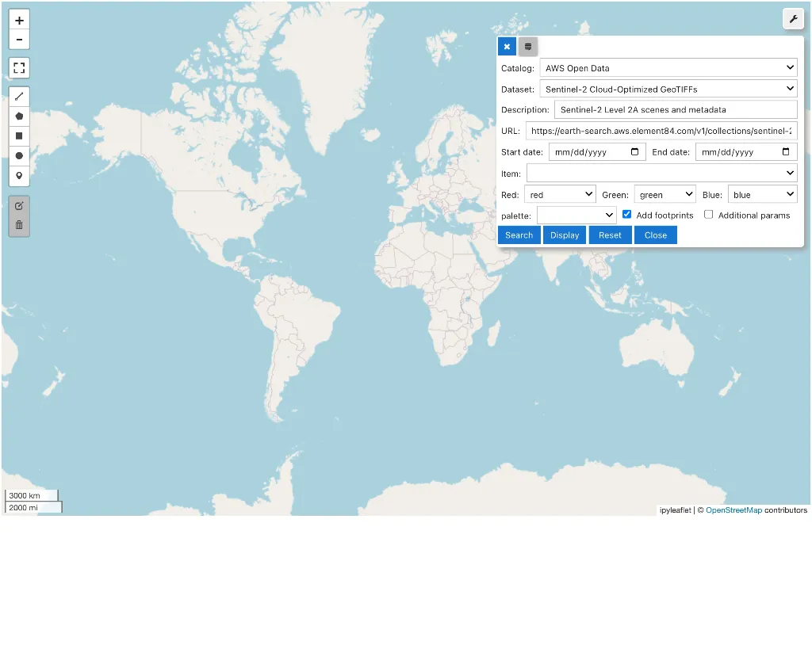Image resolution: width=812 pixels, height=649 pixels.
Task: Click the delete layers trash icon
Action: (x=19, y=226)
